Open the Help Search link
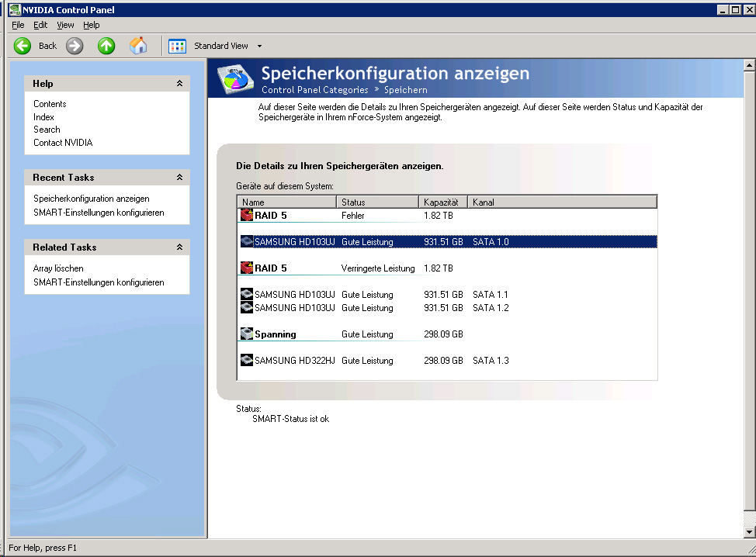Screen dimensions: 756x557 [x=47, y=129]
